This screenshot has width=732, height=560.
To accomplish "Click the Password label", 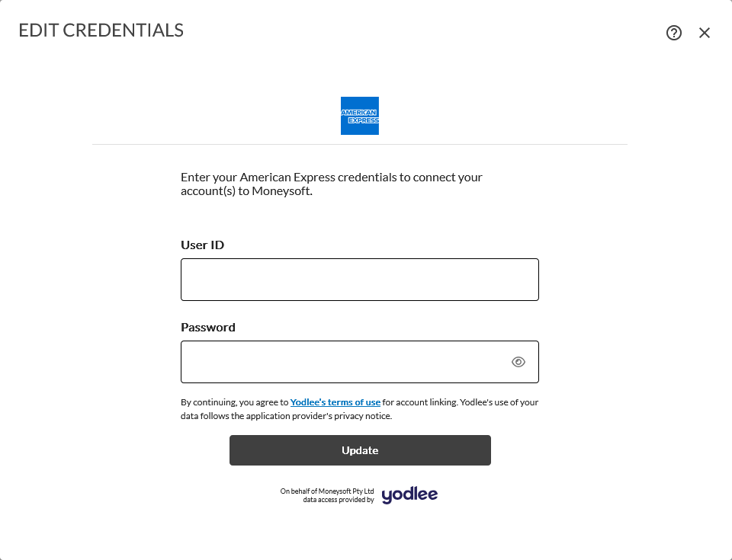I will (208, 328).
